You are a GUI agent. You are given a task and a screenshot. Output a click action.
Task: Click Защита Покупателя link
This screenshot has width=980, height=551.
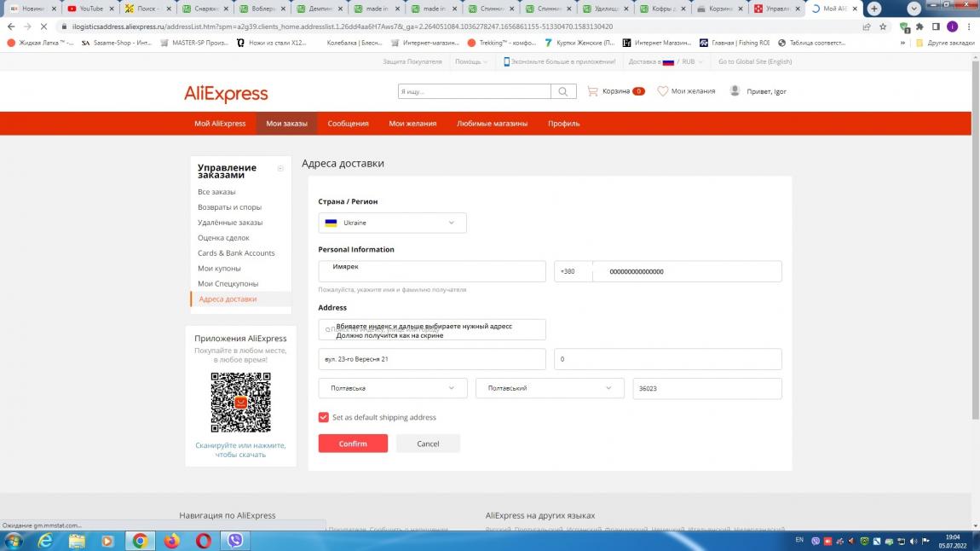pyautogui.click(x=412, y=61)
